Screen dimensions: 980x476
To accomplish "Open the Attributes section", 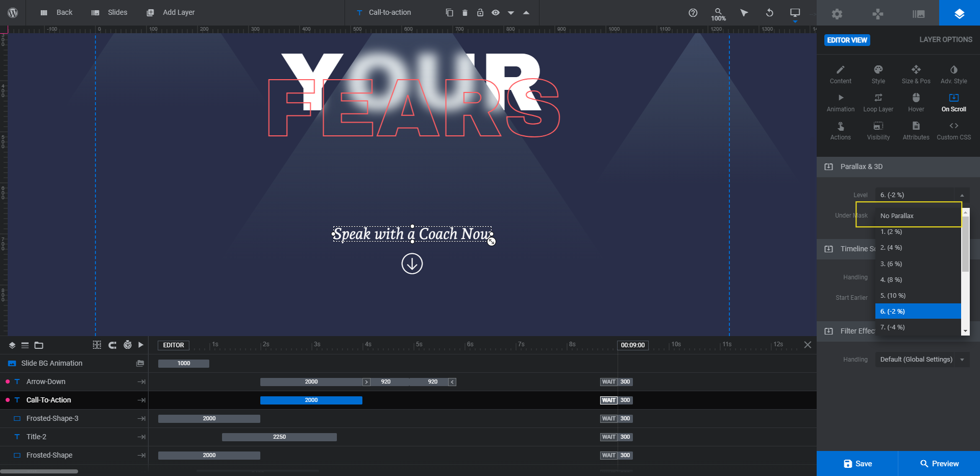I will pyautogui.click(x=916, y=131).
